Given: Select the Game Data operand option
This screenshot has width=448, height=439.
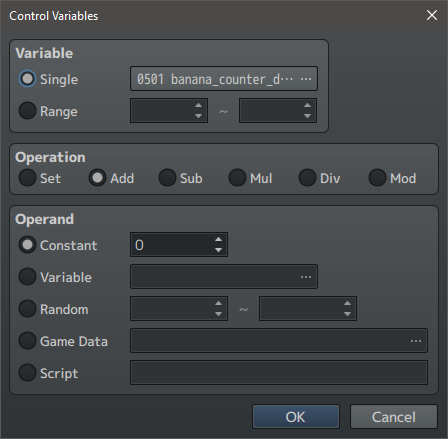Looking at the screenshot, I should click(27, 340).
